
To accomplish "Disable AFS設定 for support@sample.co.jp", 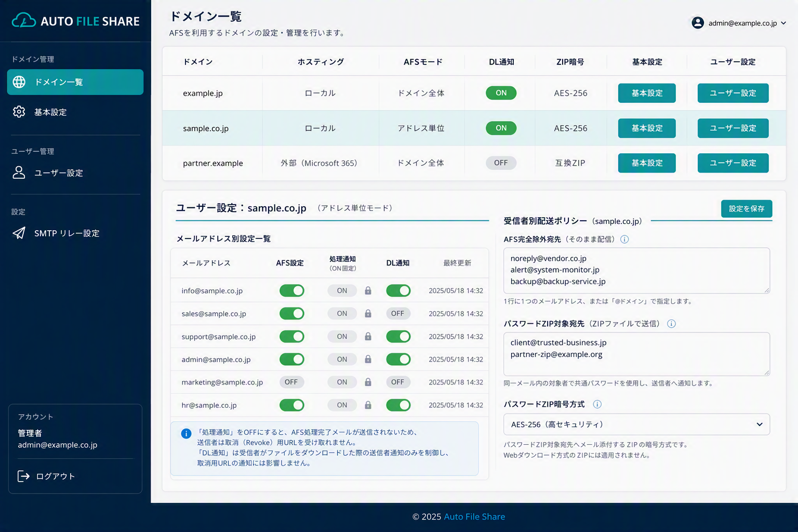I will (292, 336).
